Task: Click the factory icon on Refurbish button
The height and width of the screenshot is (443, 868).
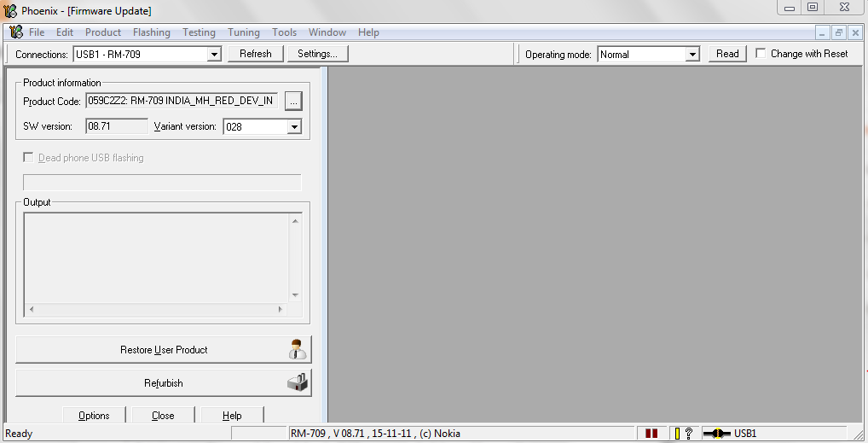Action: [x=298, y=382]
